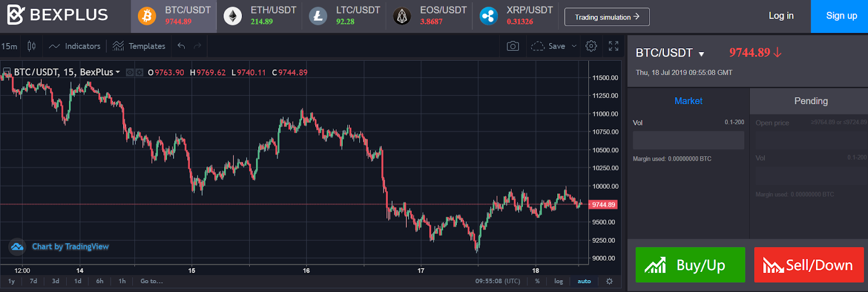Set chart range to 6h
This screenshot has height=292, width=868.
tap(100, 281)
